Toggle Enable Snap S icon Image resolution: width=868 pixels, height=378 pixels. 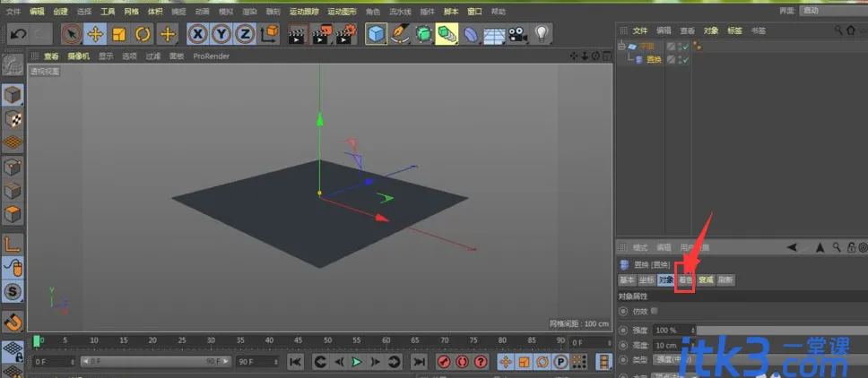[x=13, y=292]
